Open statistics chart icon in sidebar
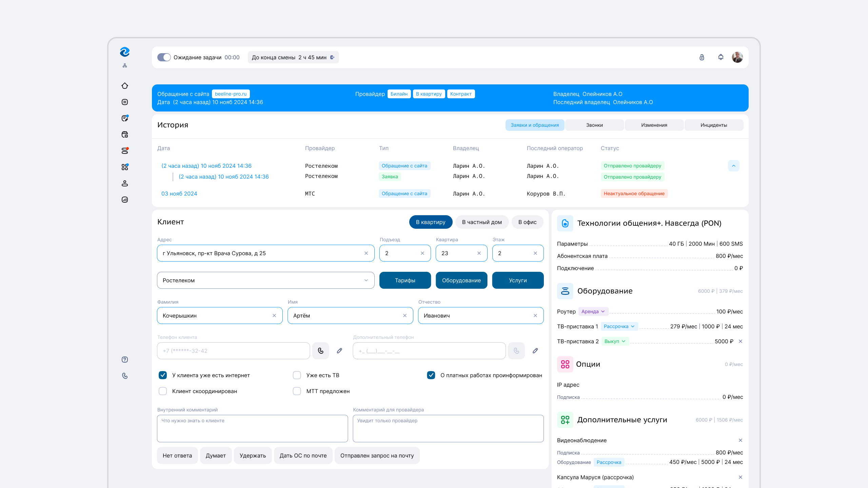Screen dimensions: 868x488 125,200
